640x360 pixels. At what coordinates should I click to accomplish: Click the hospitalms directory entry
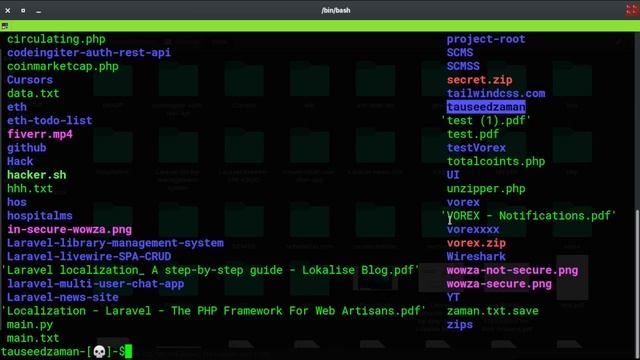coord(40,216)
